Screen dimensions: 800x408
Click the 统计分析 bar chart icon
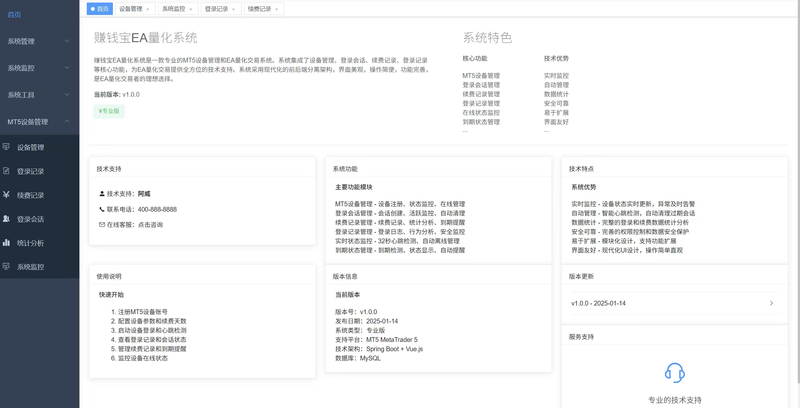(x=7, y=243)
